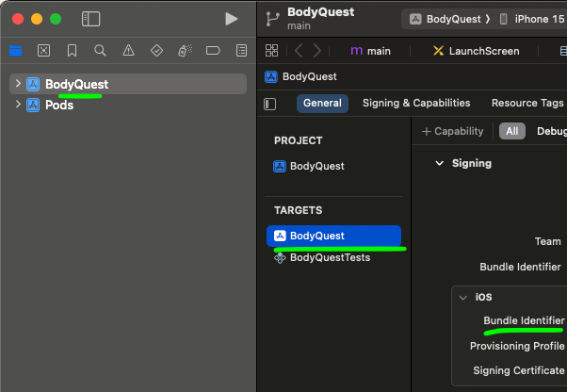
Task: Open the Resource Tags tab
Action: point(527,104)
